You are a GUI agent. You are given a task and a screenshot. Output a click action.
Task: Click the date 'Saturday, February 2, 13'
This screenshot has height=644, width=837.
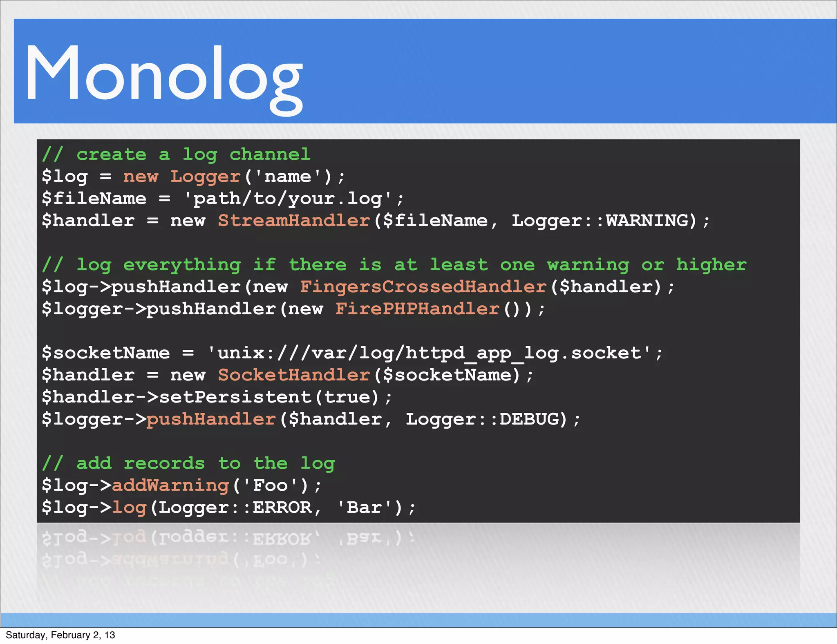click(60, 635)
